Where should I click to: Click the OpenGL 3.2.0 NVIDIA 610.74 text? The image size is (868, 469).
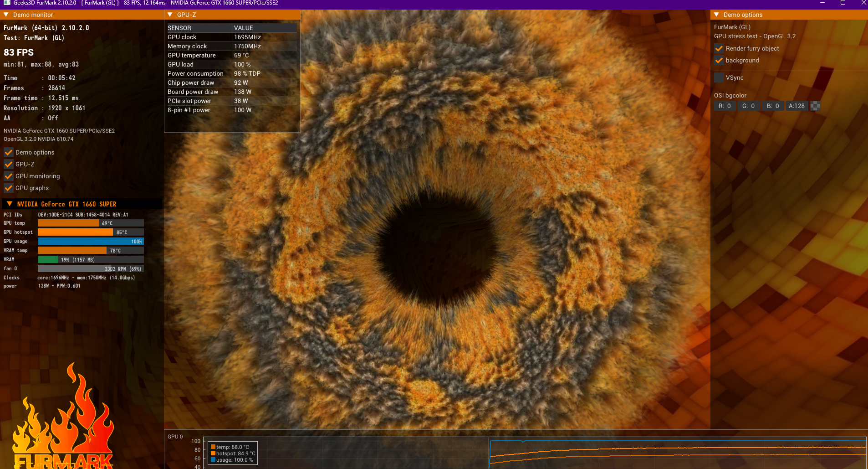point(39,139)
